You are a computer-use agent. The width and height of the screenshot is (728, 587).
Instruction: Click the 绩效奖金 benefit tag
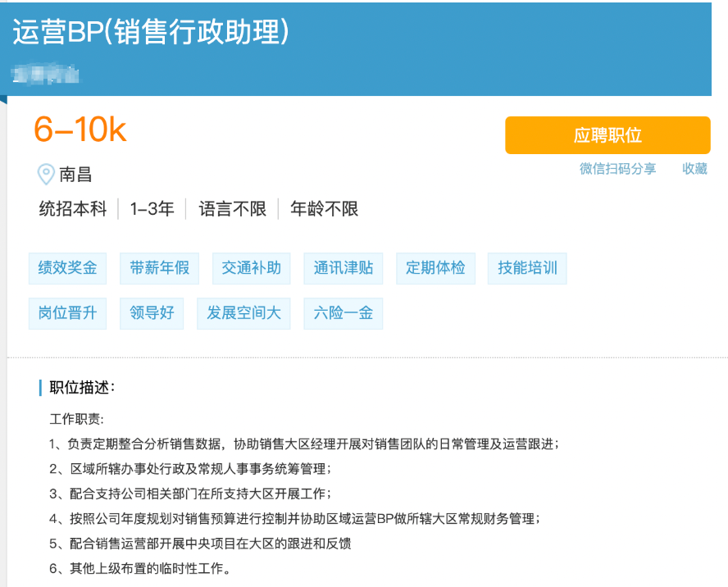tap(67, 268)
